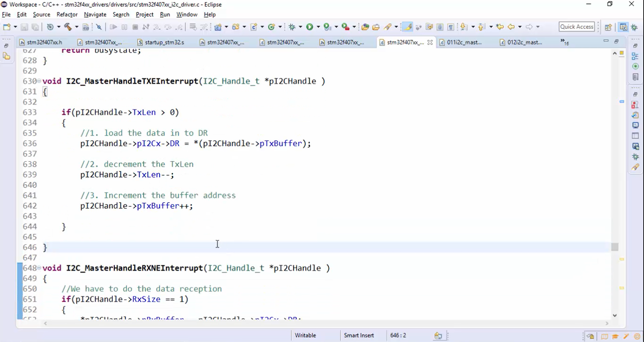
Task: Click the Suspend debug icon
Action: (x=124, y=27)
